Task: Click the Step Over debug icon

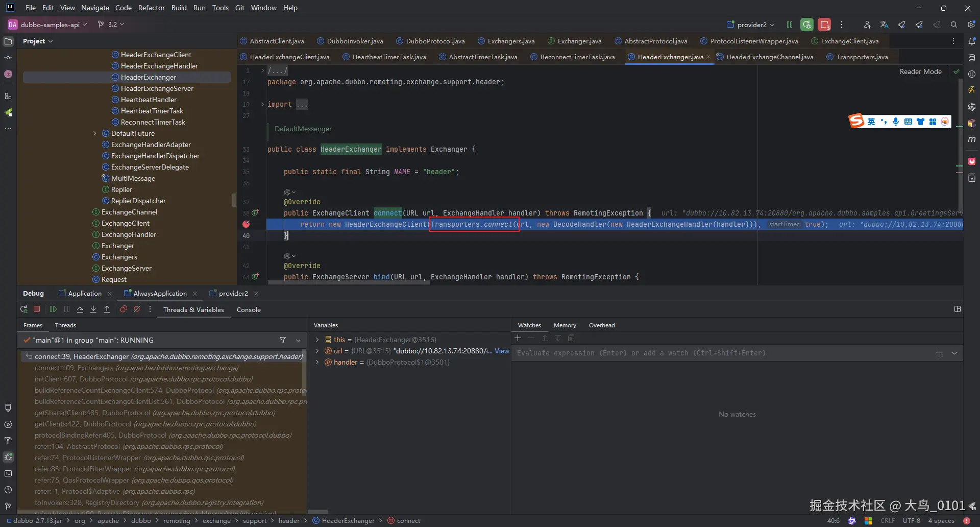Action: click(x=80, y=309)
